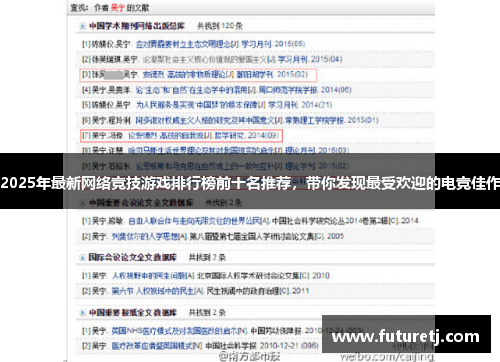Select the 中国学术期刊网络出版总库 heading
500x362 pixels.
coord(137,26)
